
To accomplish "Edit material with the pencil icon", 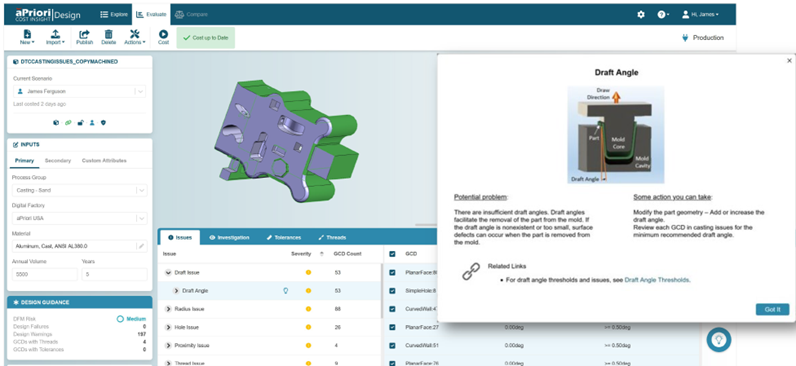I will click(142, 246).
